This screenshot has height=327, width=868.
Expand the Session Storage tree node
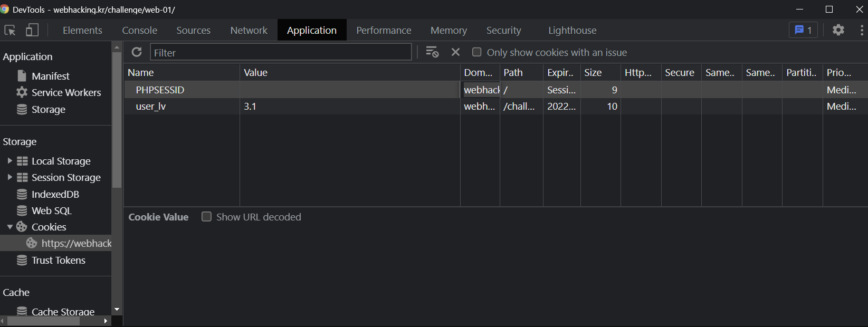9,177
